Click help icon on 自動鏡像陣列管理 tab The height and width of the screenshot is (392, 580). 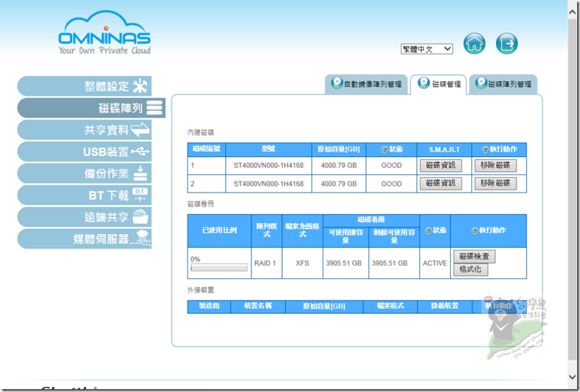337,82
